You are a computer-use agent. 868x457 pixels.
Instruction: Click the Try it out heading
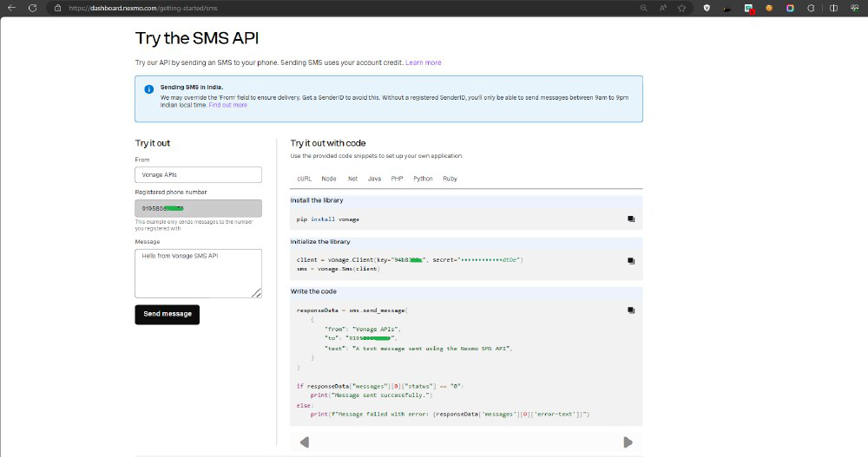153,143
